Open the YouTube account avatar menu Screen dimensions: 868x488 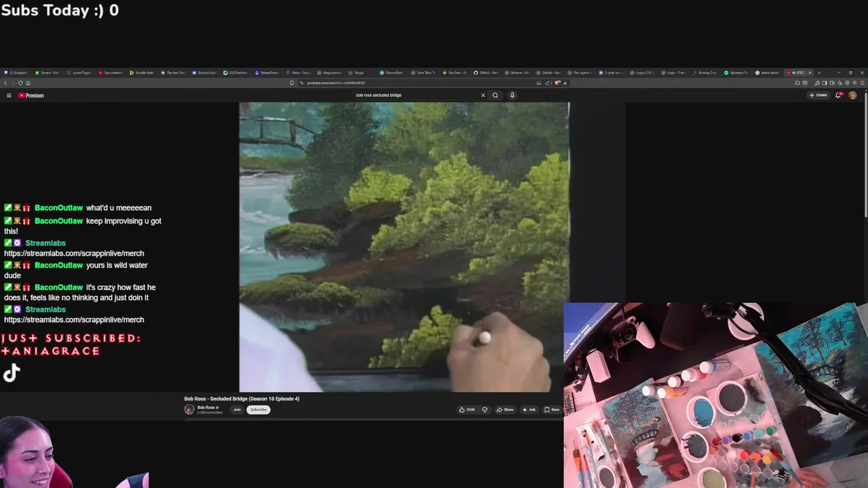coord(852,95)
